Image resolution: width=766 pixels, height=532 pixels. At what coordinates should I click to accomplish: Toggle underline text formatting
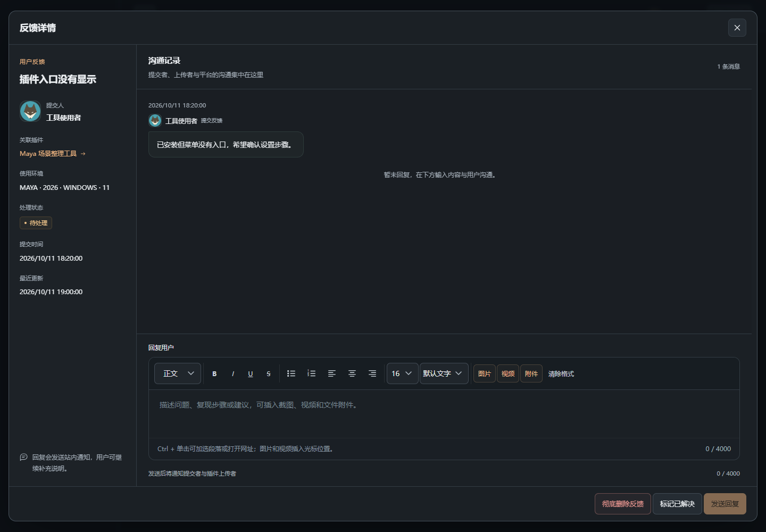[x=251, y=373]
